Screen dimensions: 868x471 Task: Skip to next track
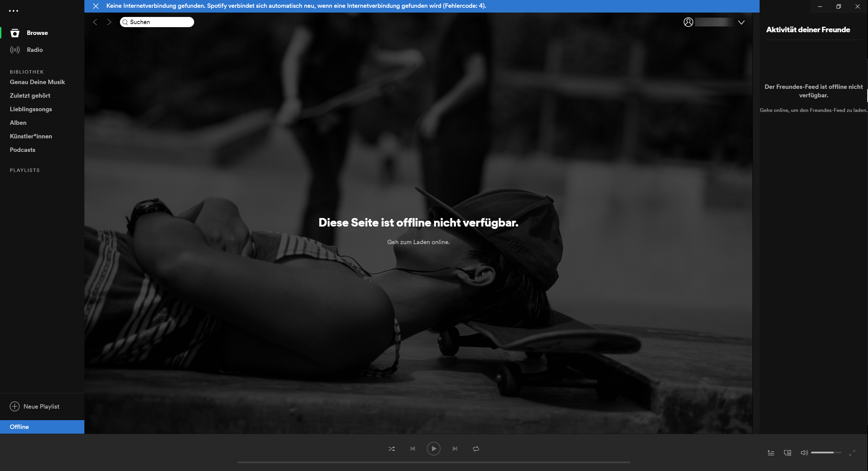455,449
